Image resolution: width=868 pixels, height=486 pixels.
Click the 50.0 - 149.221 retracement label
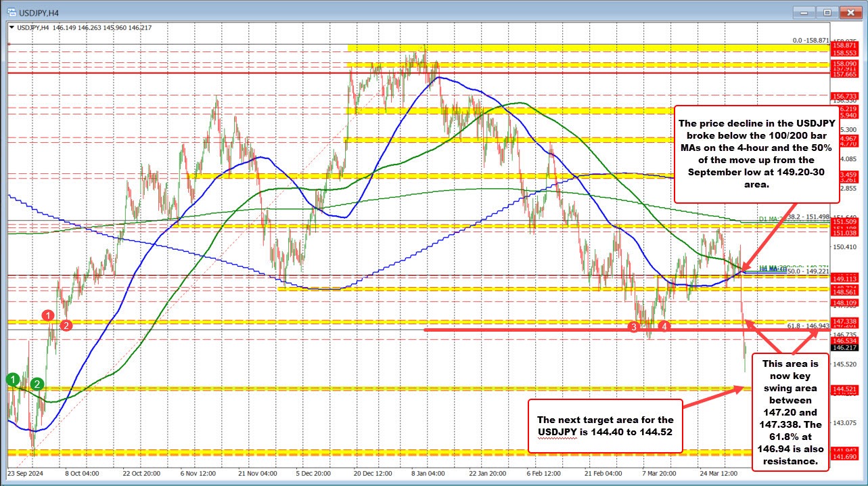(x=808, y=271)
